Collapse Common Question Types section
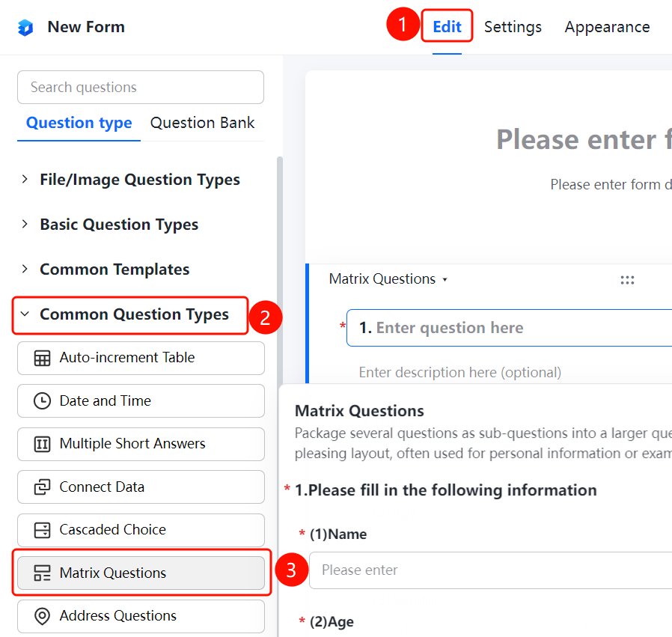The image size is (672, 637). pyautogui.click(x=25, y=314)
